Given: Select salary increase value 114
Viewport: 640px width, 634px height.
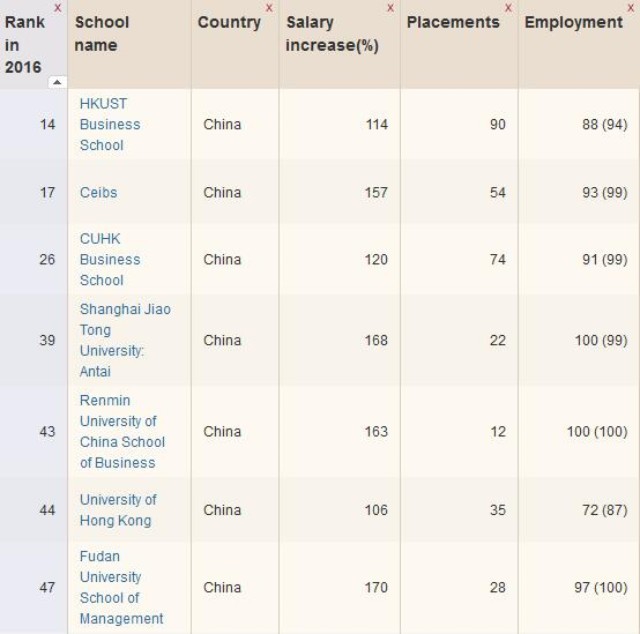Looking at the screenshot, I should click(x=376, y=124).
